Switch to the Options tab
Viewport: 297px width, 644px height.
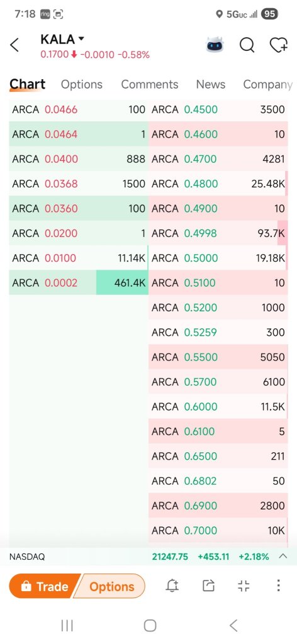(x=81, y=84)
